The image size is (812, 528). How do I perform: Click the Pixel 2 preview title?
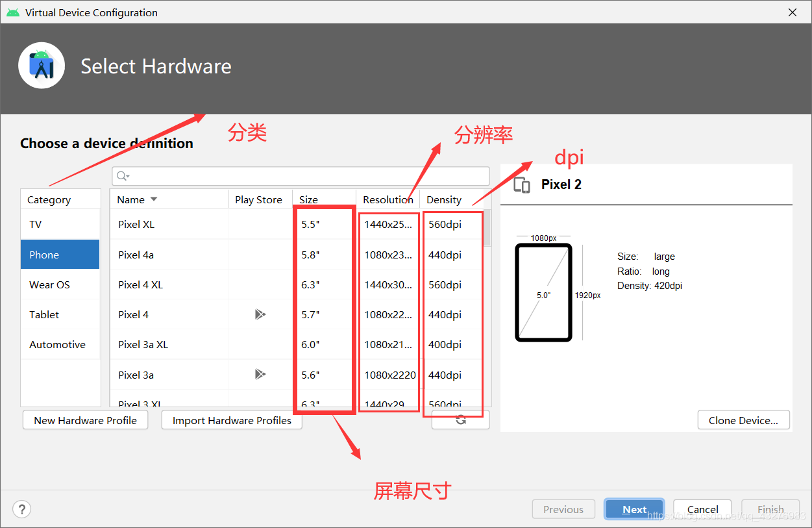pyautogui.click(x=561, y=184)
